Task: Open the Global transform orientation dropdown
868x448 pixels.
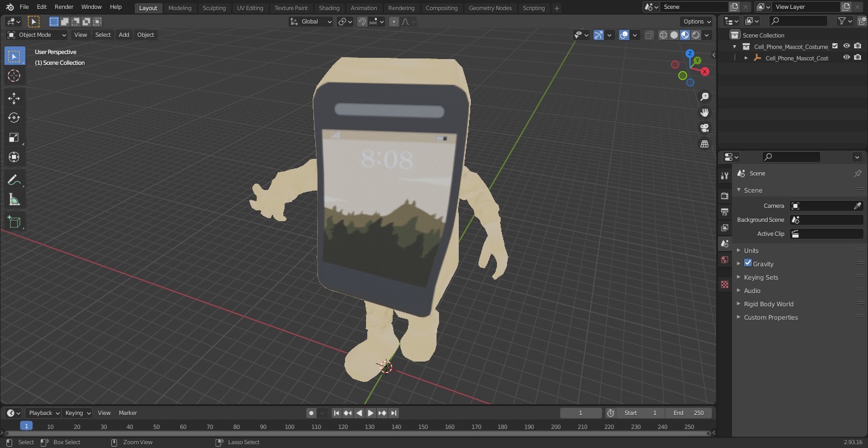Action: coord(311,22)
